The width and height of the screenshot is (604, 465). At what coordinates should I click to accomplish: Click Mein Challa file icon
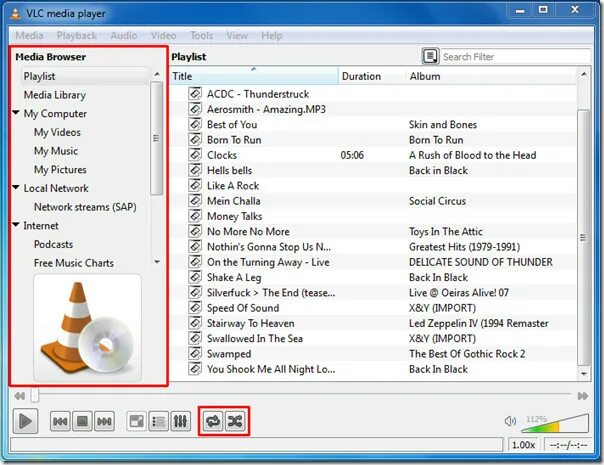195,200
